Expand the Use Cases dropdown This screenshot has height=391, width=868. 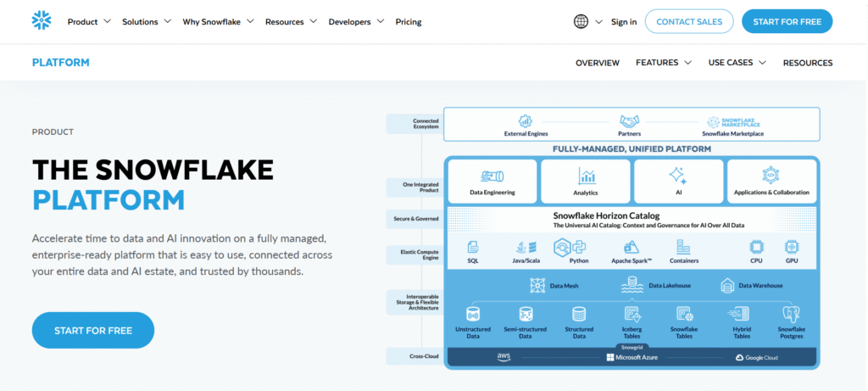(x=737, y=63)
